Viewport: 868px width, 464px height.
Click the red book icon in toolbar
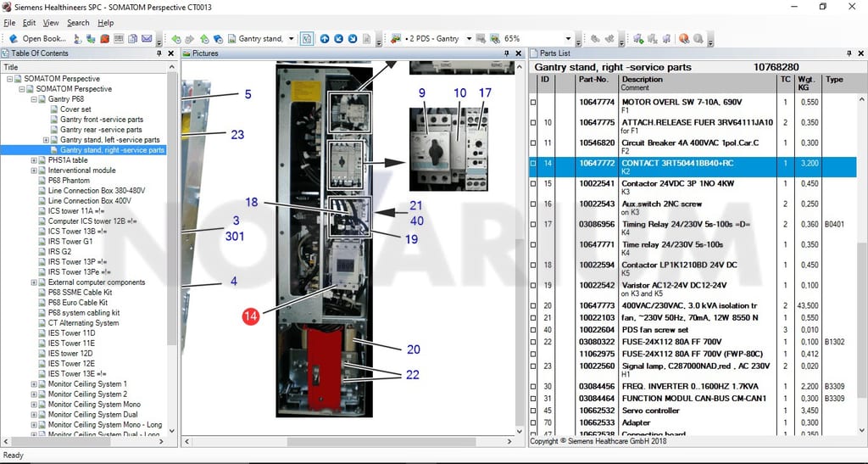click(x=104, y=39)
